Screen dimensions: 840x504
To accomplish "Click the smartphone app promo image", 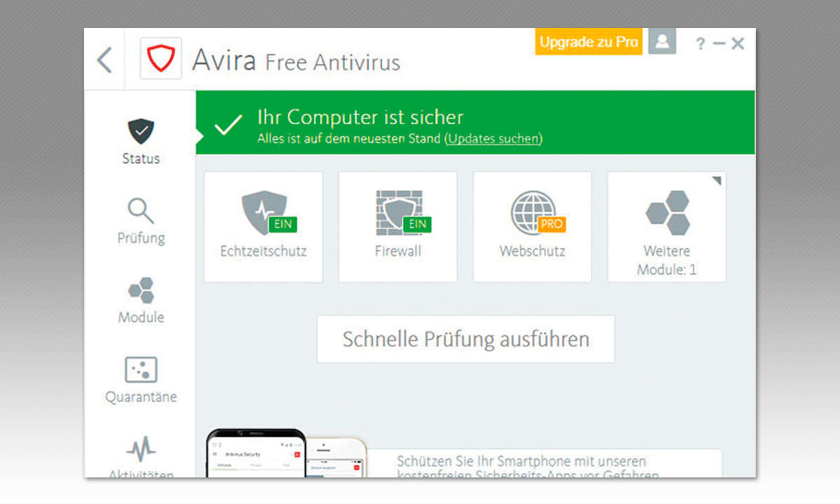I will pos(287,453).
